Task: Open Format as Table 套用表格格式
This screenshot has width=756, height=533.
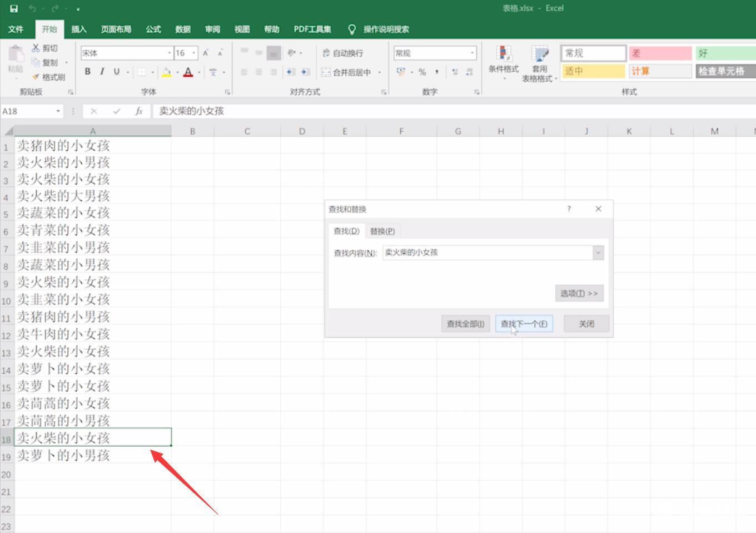Action: pyautogui.click(x=539, y=63)
